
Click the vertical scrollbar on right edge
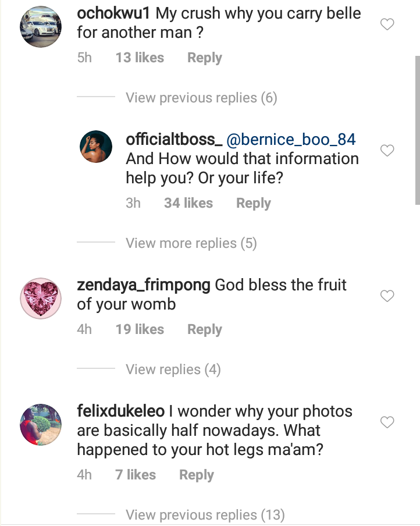pyautogui.click(x=417, y=128)
